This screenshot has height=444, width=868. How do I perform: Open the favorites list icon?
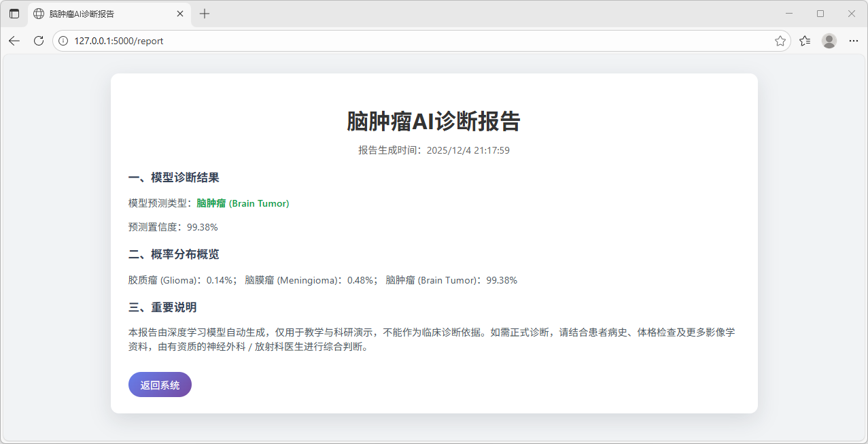[x=805, y=41]
